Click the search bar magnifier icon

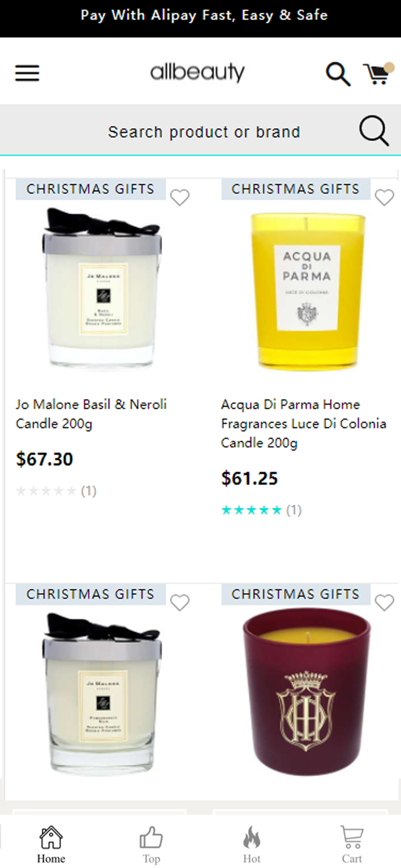point(374,131)
